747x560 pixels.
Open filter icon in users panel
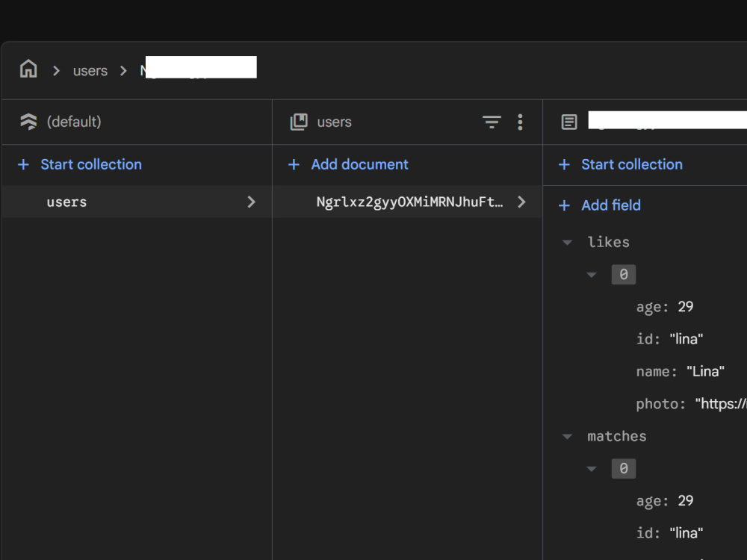(x=492, y=122)
